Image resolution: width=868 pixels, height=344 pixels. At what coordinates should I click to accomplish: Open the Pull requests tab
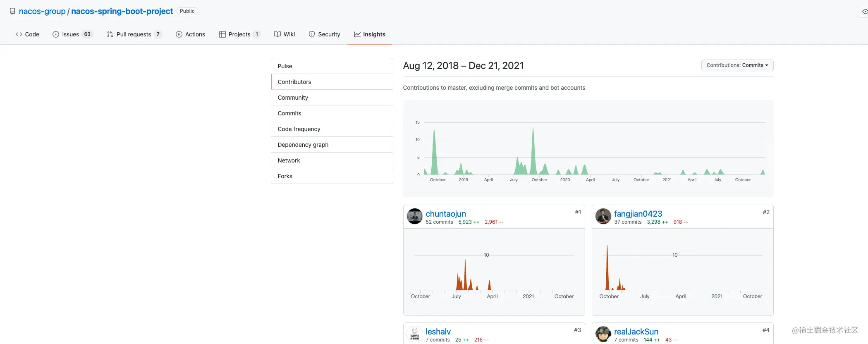(134, 34)
